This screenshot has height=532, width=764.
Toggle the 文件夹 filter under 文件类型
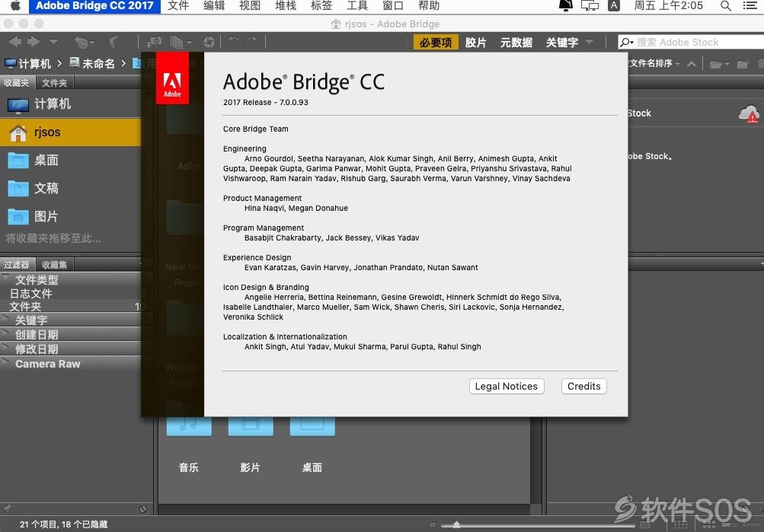click(x=71, y=307)
